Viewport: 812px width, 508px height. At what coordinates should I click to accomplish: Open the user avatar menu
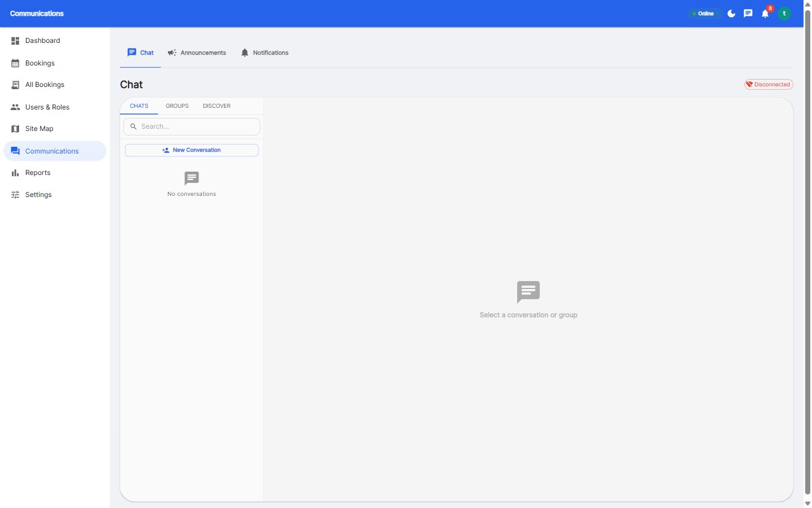784,14
